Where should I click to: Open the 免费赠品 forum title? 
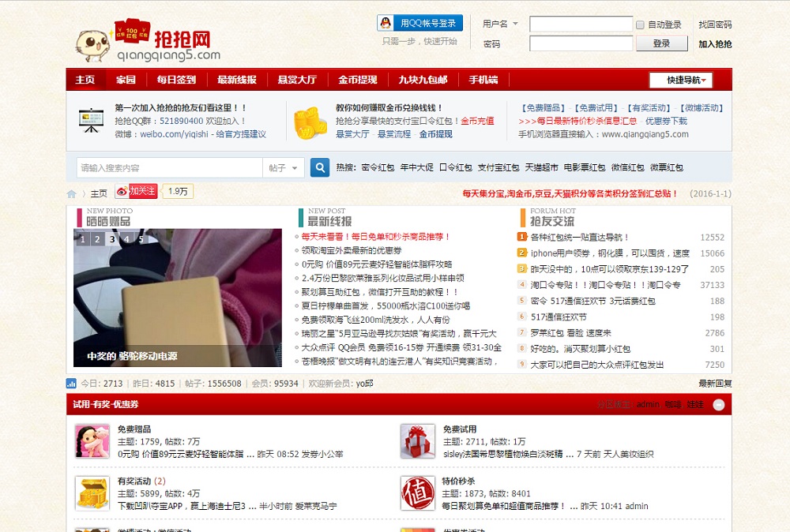pos(134,429)
